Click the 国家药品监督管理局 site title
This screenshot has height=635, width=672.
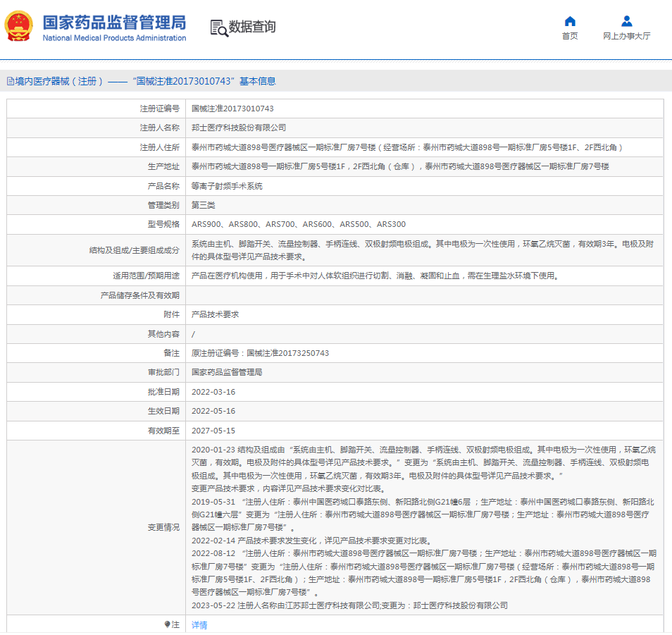click(114, 22)
